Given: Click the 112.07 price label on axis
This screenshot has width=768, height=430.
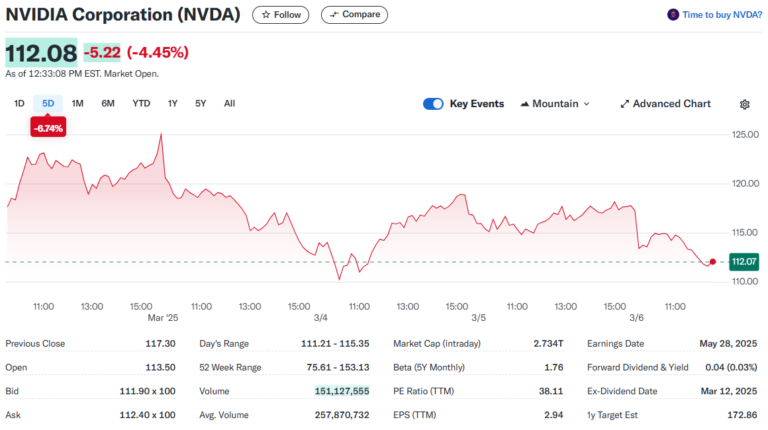Looking at the screenshot, I should click(744, 262).
